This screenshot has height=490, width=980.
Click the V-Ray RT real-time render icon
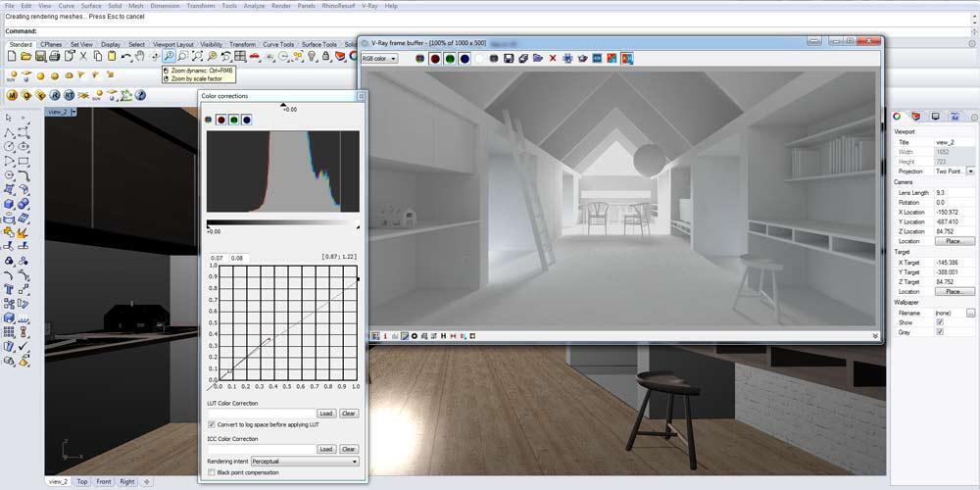(x=69, y=95)
